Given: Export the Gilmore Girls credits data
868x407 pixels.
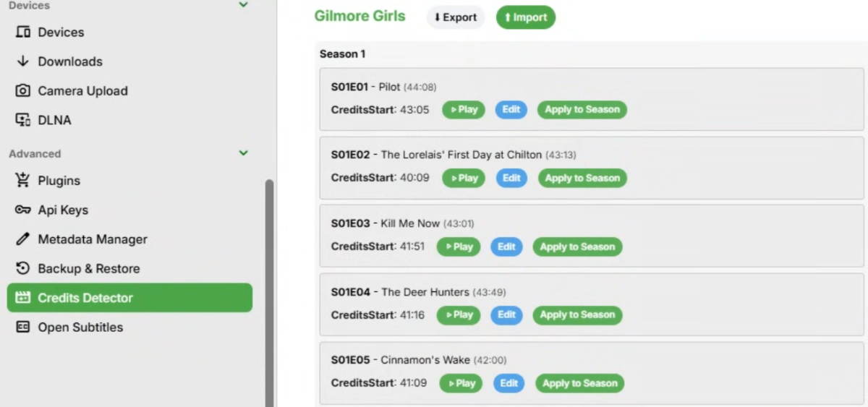Looking at the screenshot, I should 456,17.
